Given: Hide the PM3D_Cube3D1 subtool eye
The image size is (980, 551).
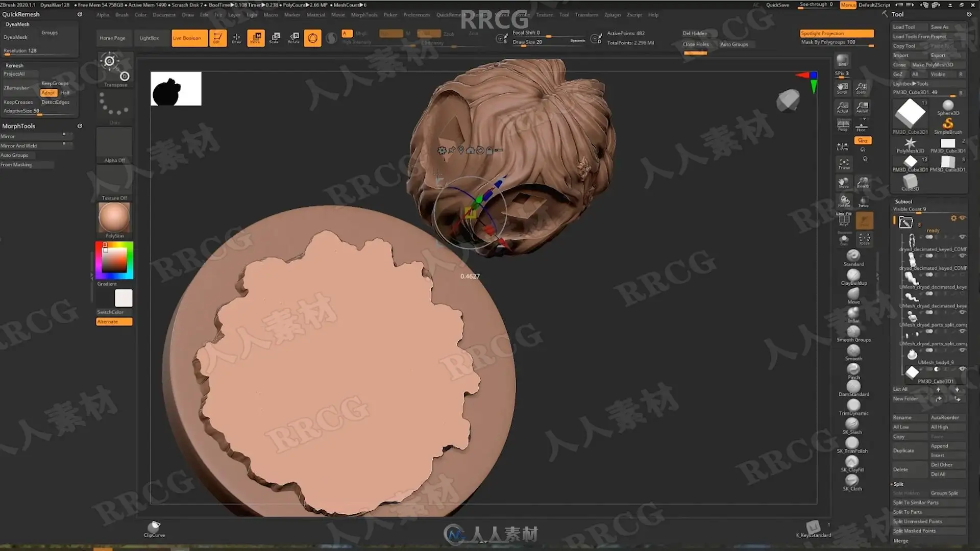Looking at the screenshot, I should click(x=962, y=369).
